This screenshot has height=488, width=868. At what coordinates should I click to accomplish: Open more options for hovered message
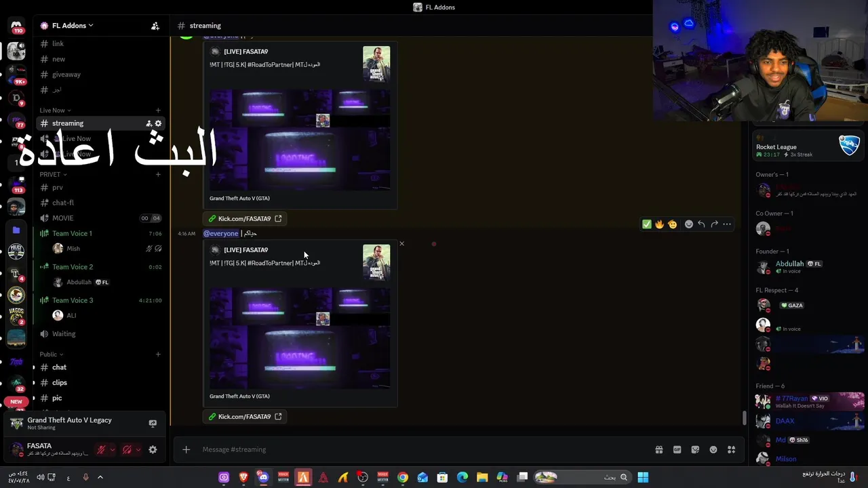click(727, 224)
